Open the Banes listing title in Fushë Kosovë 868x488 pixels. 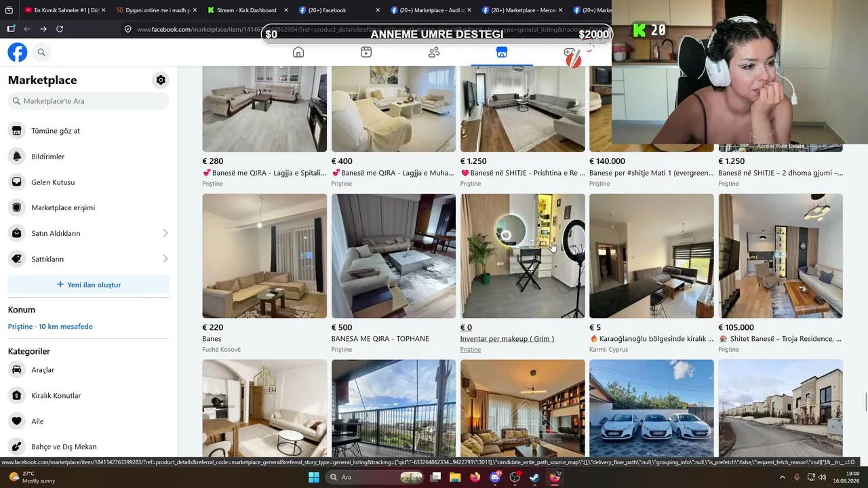click(212, 339)
